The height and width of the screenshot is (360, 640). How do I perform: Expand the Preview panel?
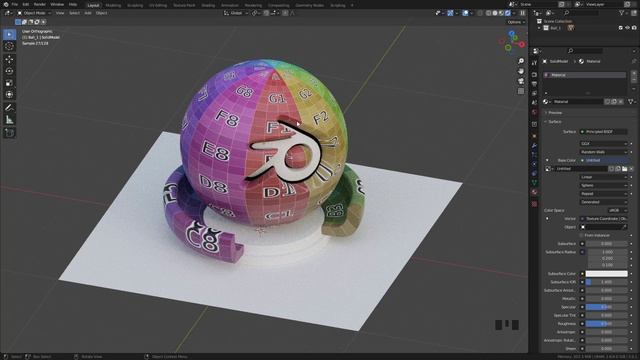(x=554, y=113)
